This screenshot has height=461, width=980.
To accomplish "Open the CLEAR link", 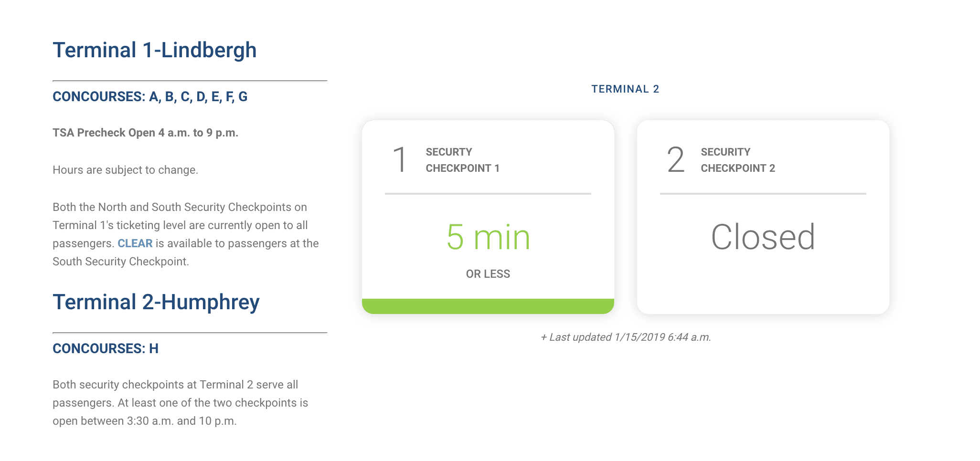I will (x=135, y=243).
